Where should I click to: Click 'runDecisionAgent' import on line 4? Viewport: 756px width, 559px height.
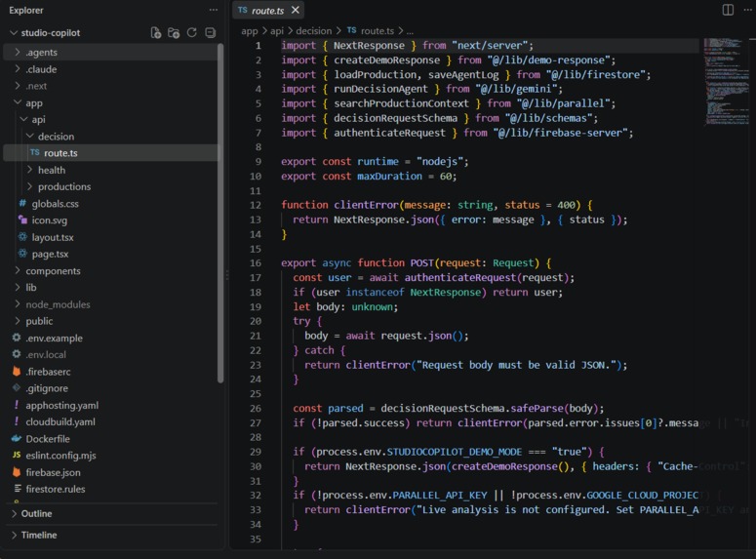coord(380,89)
